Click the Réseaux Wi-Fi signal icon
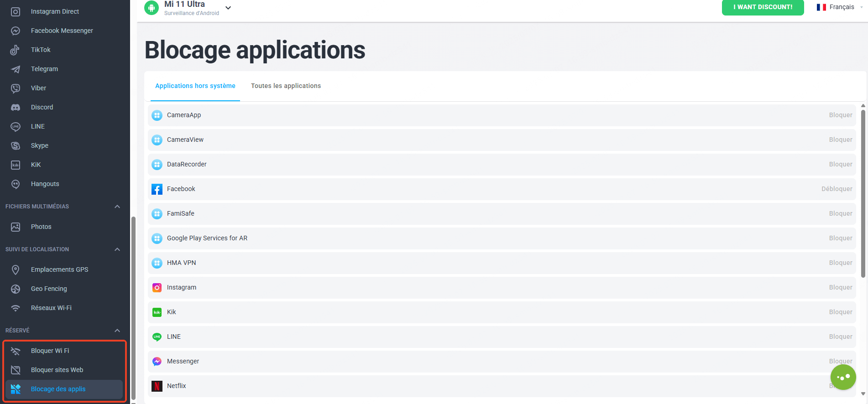The image size is (868, 404). (x=16, y=308)
